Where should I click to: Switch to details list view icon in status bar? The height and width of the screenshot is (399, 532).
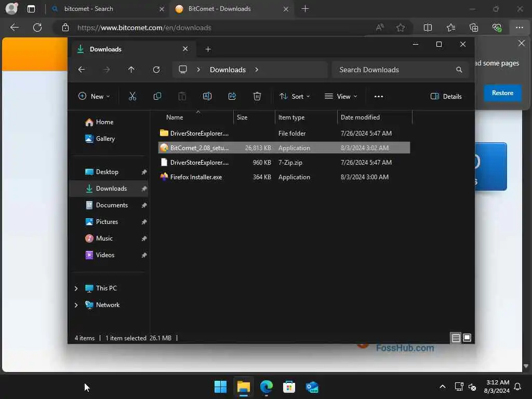pyautogui.click(x=456, y=338)
